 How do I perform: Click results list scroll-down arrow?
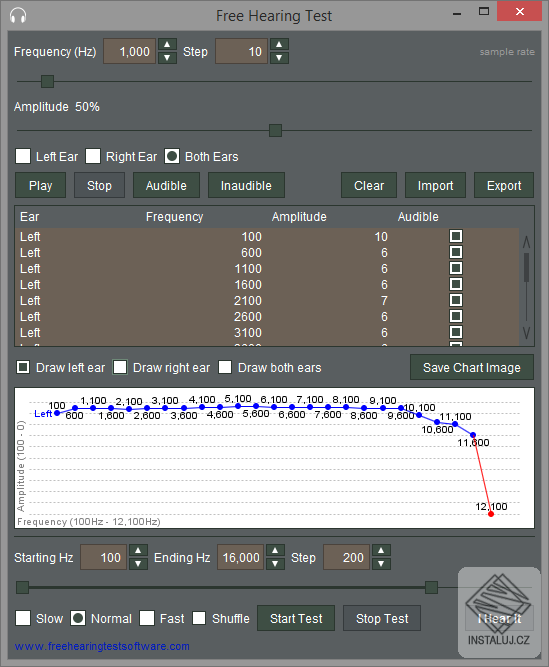click(526, 332)
